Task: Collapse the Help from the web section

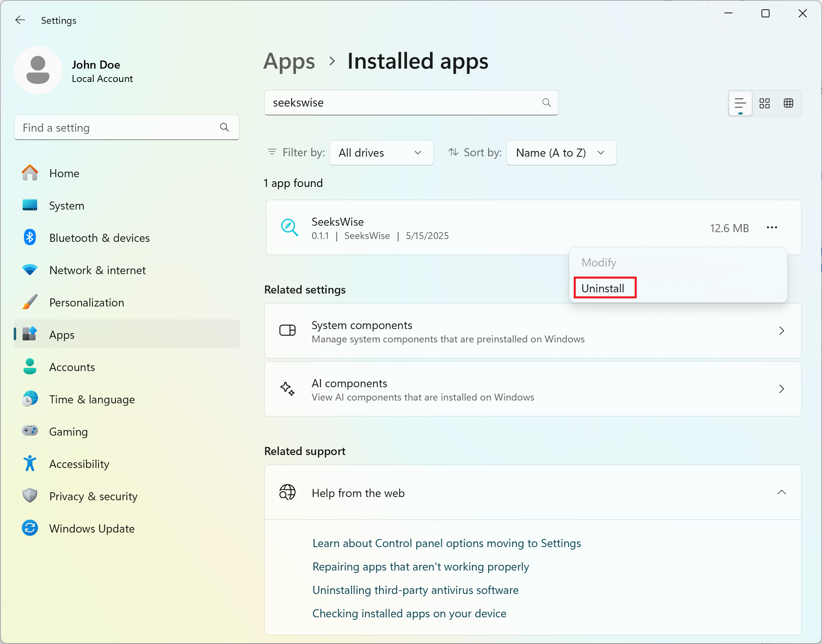Action: [781, 492]
